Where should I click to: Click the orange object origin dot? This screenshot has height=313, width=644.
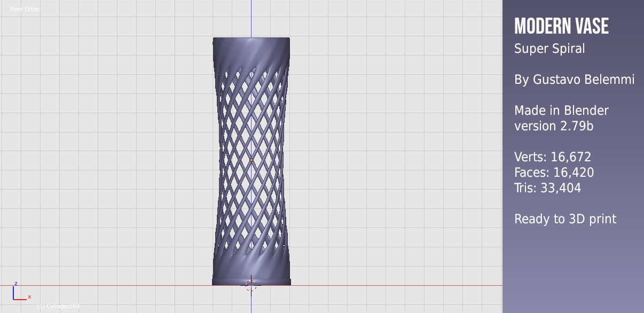click(252, 160)
